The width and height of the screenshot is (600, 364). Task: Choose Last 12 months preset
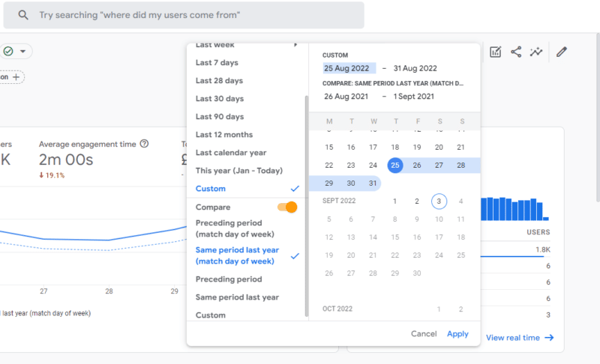point(224,135)
